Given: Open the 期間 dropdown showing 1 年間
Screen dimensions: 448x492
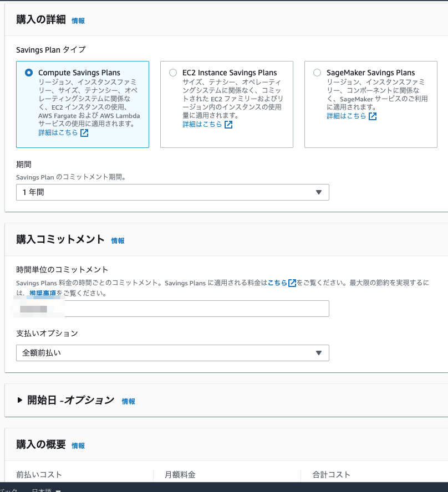Looking at the screenshot, I should click(x=172, y=192).
